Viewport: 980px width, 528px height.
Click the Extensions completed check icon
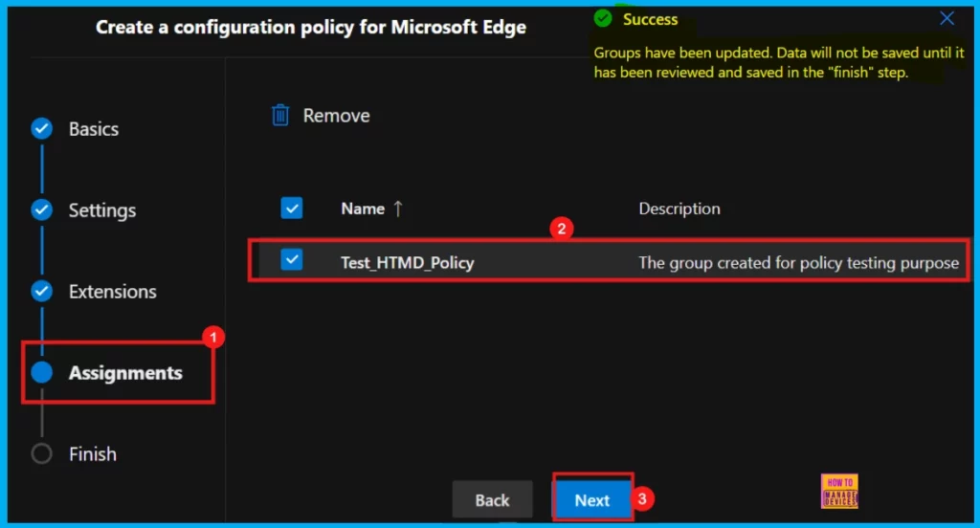pyautogui.click(x=42, y=291)
